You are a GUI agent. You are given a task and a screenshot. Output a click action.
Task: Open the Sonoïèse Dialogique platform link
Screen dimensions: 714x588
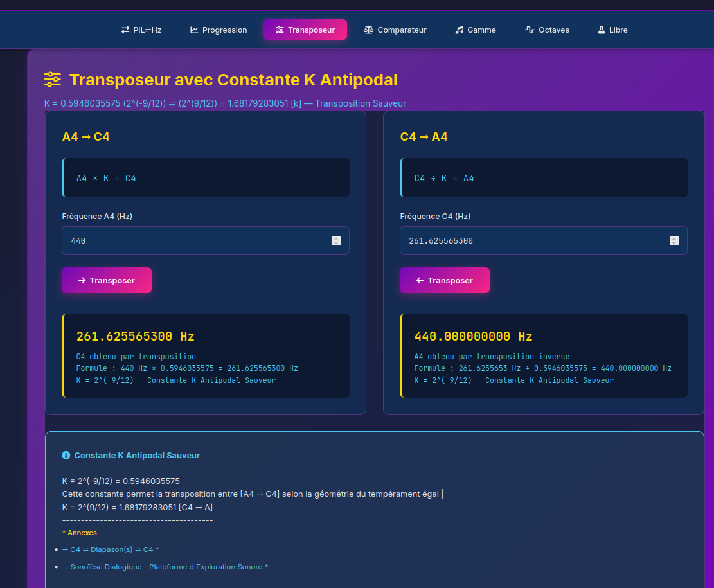point(165,567)
